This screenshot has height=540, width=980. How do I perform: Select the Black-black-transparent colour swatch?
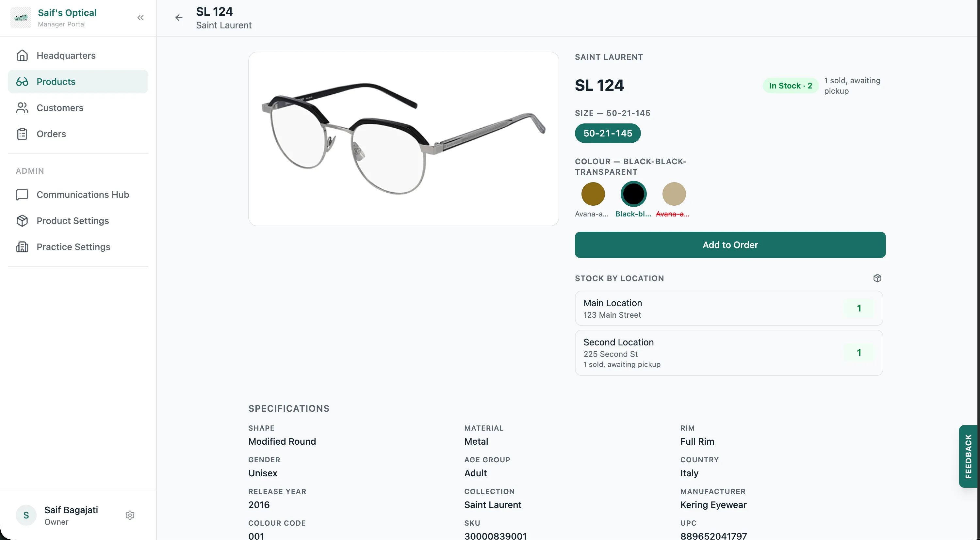[633, 194]
